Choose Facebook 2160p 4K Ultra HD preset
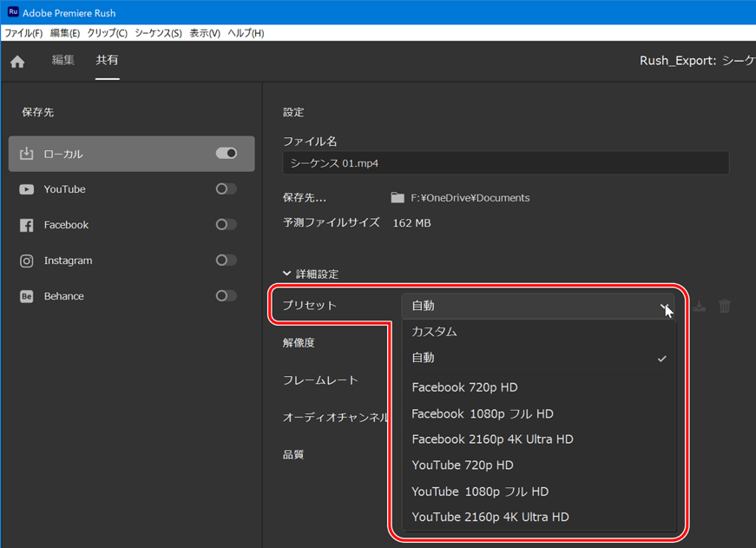 click(538, 439)
